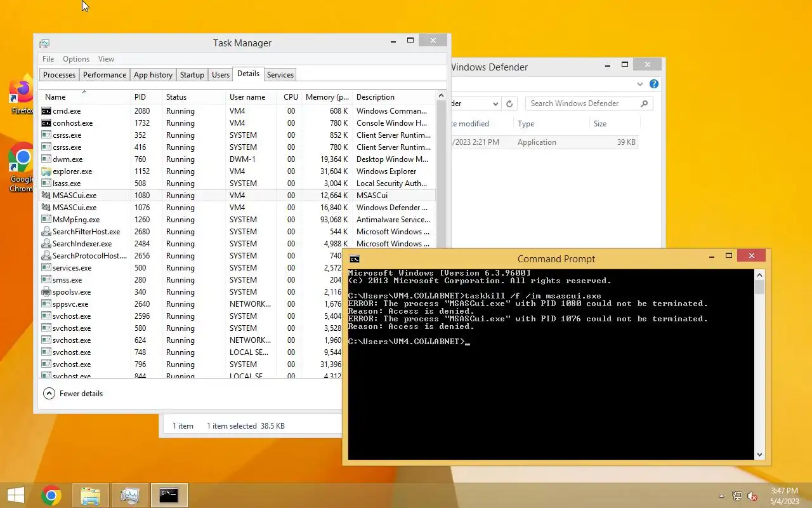Open the address bar dropdown in Windows Defender

(x=495, y=104)
